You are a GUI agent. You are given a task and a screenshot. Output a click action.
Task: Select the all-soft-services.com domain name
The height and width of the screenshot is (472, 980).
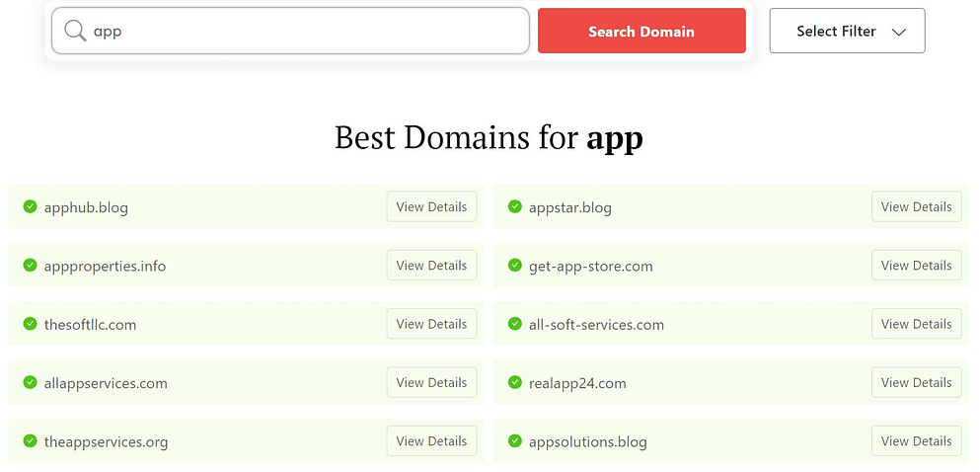click(596, 325)
